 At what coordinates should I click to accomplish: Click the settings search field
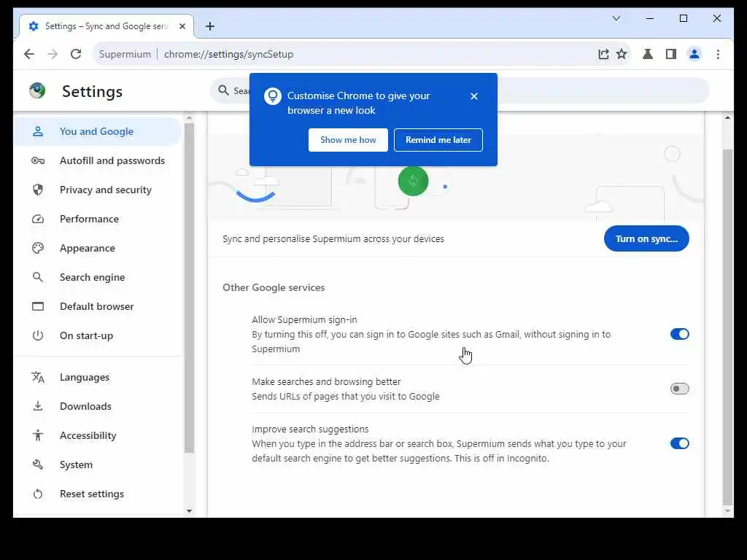(x=460, y=90)
